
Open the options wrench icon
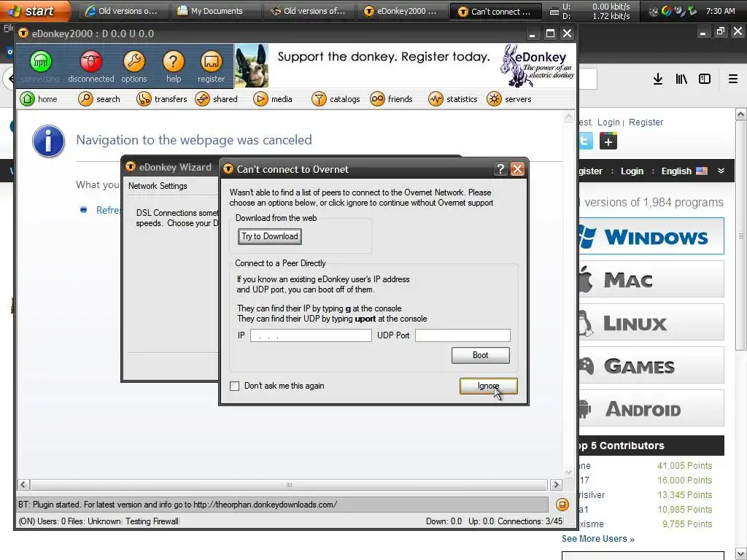pos(134,61)
